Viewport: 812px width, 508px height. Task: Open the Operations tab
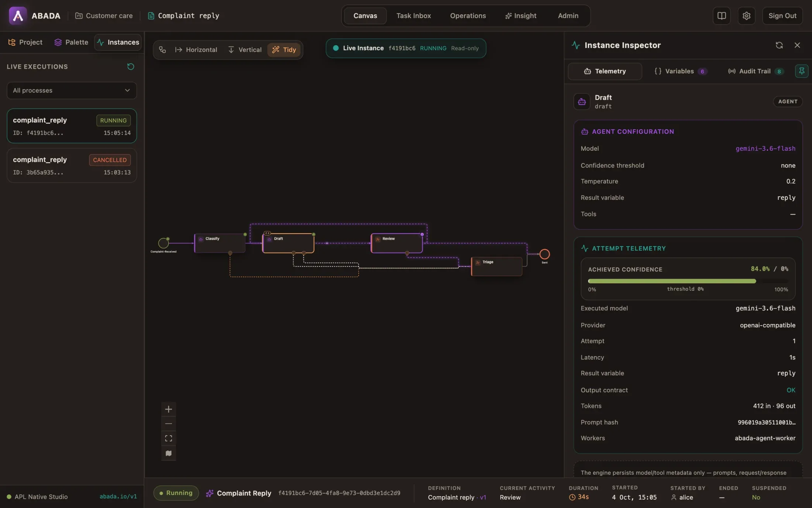(468, 16)
